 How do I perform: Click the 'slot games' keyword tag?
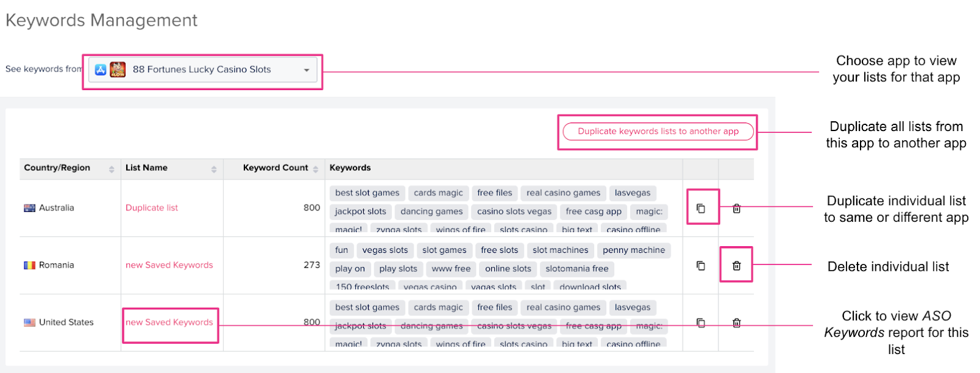444,250
